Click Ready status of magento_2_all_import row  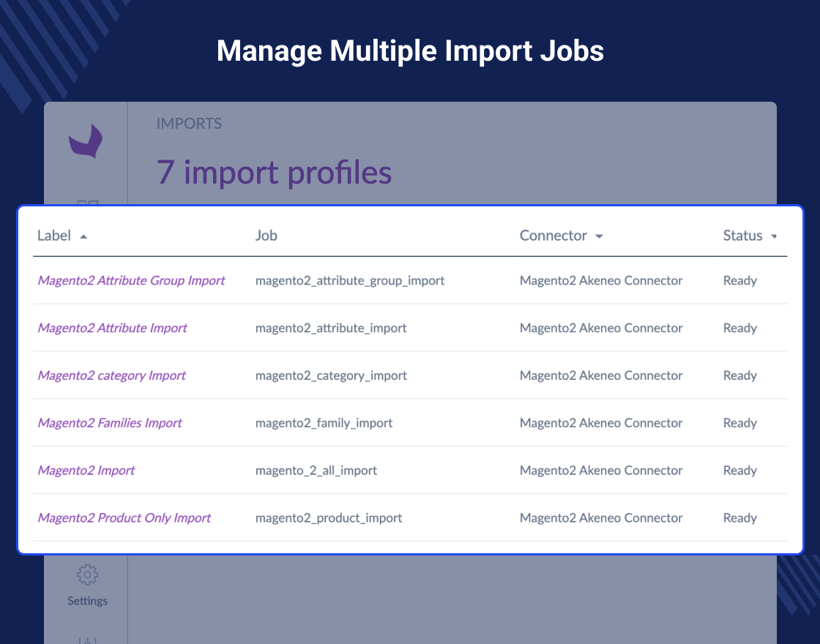(x=740, y=471)
